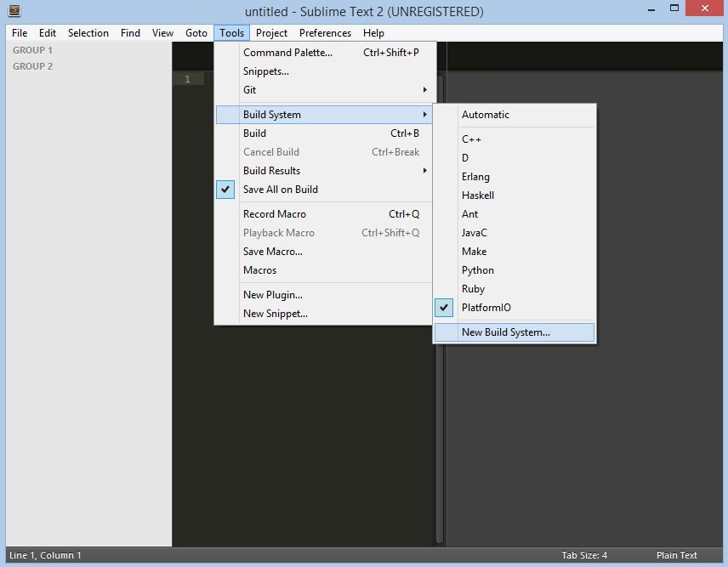Image resolution: width=728 pixels, height=567 pixels.
Task: Open the View menu
Action: [162, 33]
